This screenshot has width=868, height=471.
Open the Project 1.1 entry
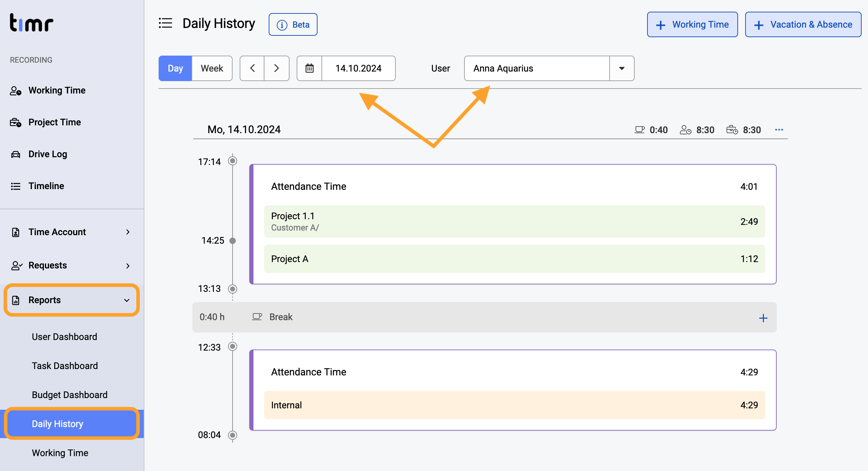515,222
